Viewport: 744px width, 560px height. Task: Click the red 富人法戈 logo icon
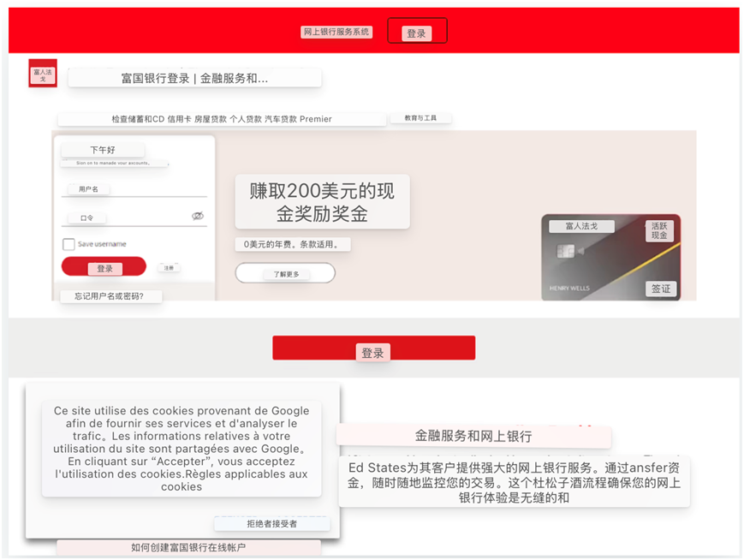click(43, 73)
